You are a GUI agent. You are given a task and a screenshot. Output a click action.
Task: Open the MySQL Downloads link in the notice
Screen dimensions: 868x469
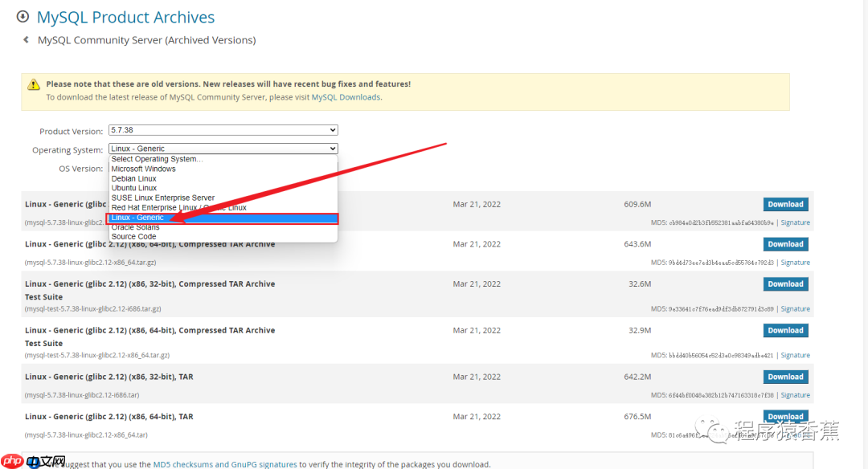pos(346,97)
